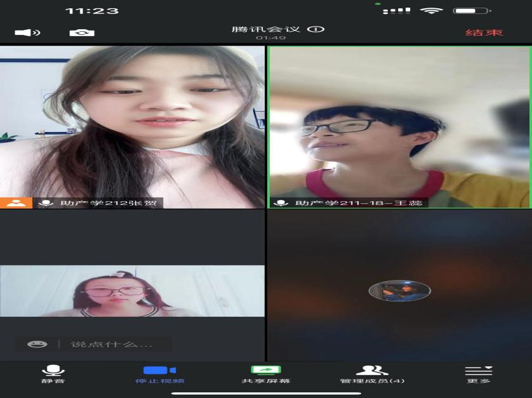
Task: Tap the emoji smiley icon in chat bar
Action: pyautogui.click(x=37, y=344)
